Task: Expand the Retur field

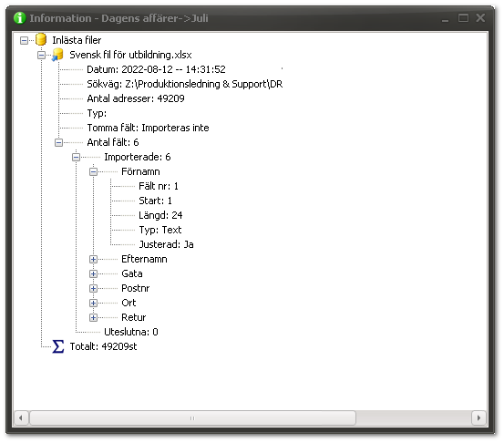Action: (94, 318)
